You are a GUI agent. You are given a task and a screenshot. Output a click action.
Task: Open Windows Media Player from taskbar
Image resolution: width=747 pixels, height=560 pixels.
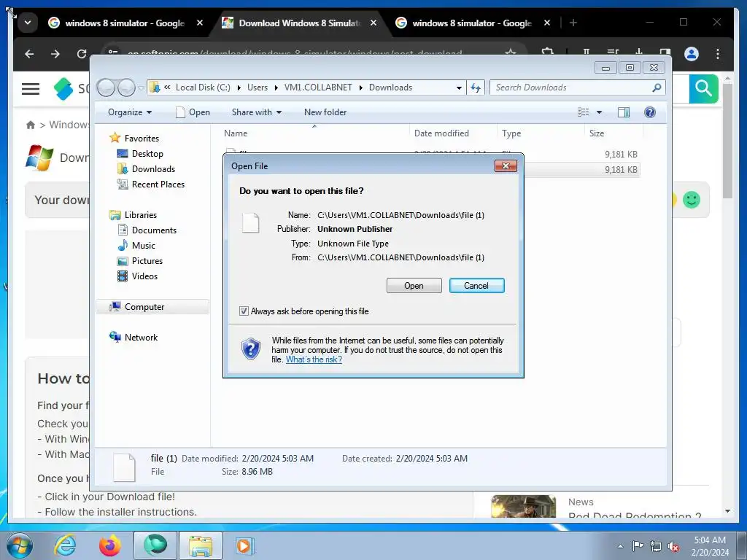(245, 545)
